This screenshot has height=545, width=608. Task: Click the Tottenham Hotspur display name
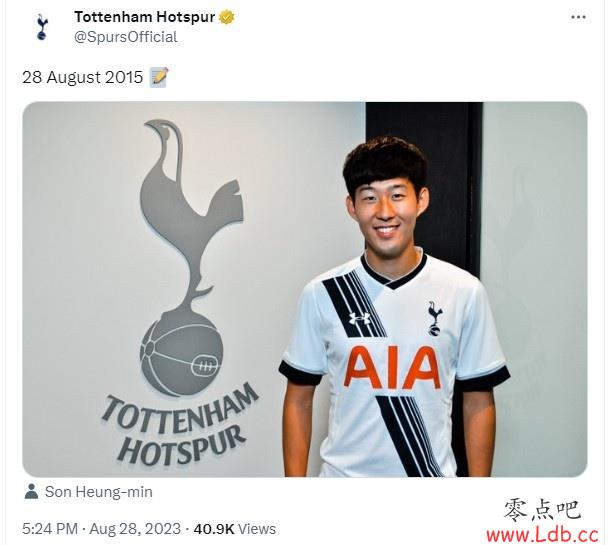tap(145, 17)
